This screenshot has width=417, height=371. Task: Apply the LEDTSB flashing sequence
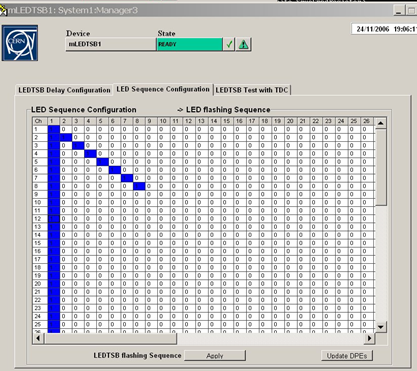click(215, 356)
